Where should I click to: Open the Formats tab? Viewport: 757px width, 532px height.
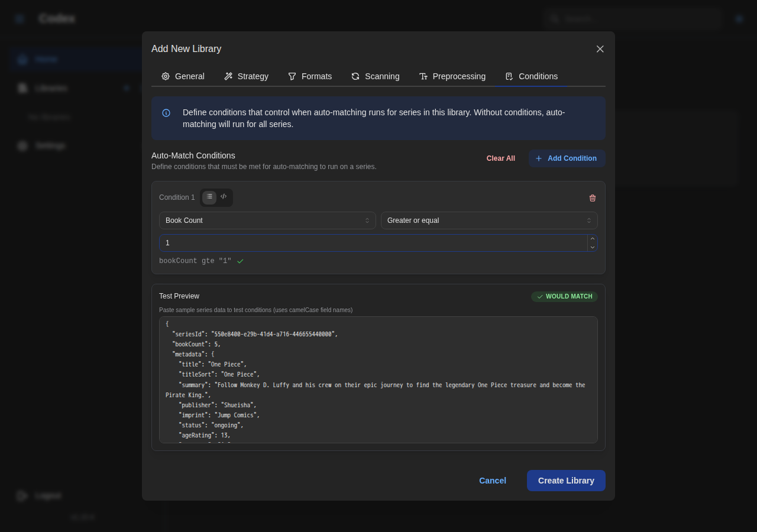point(310,76)
